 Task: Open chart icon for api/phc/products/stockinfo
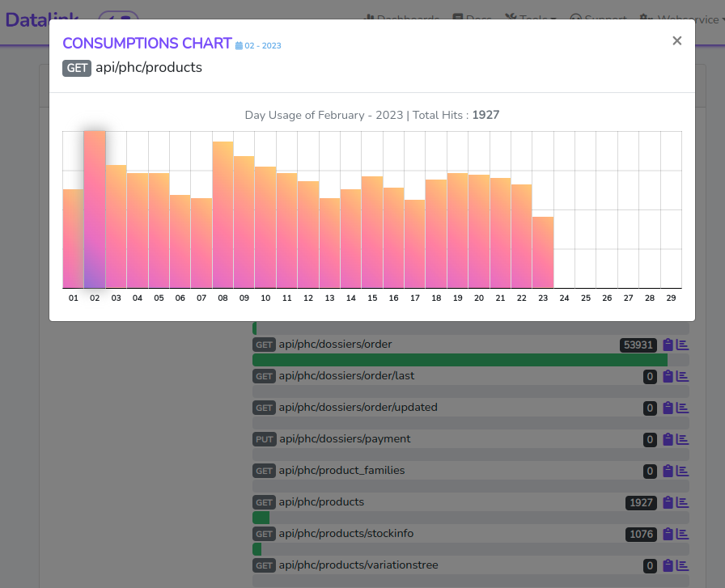(x=682, y=534)
